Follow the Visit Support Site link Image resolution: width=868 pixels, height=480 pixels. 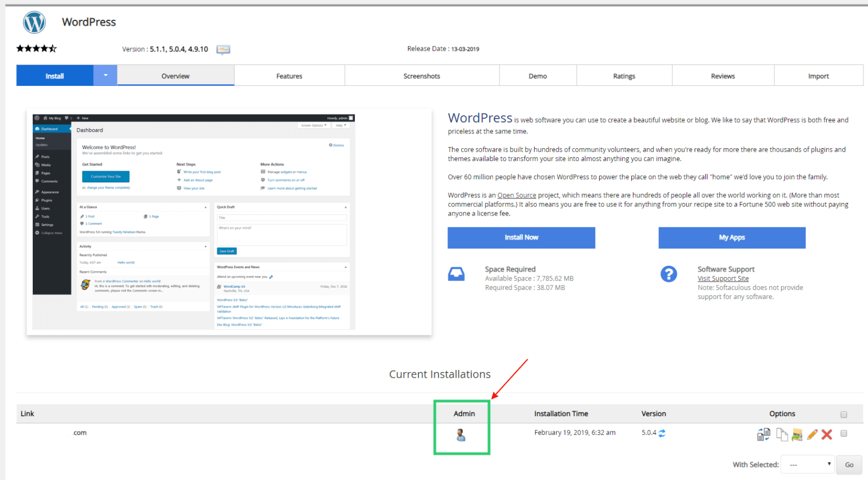tap(723, 279)
